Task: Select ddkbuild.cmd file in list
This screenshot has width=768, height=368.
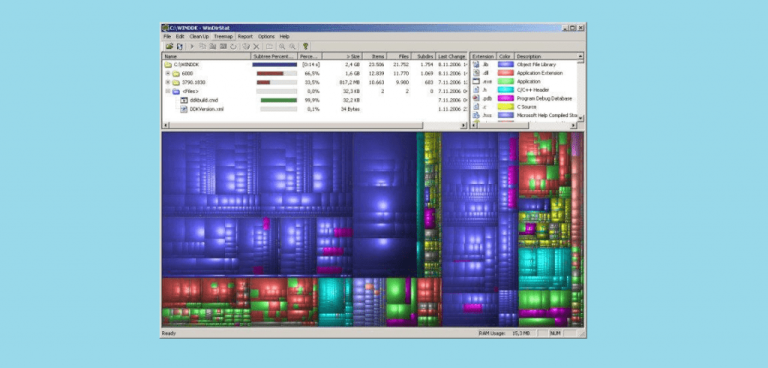Action: point(203,100)
